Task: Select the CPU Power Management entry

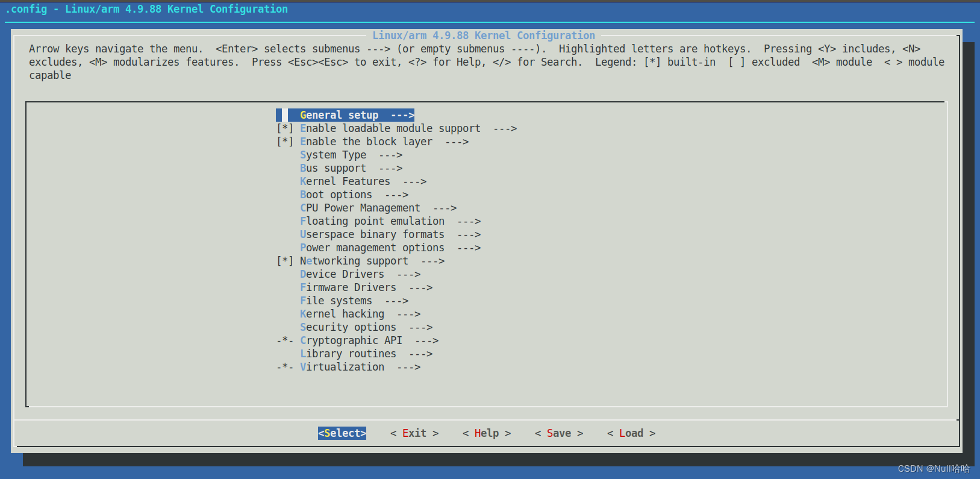Action: coord(360,208)
